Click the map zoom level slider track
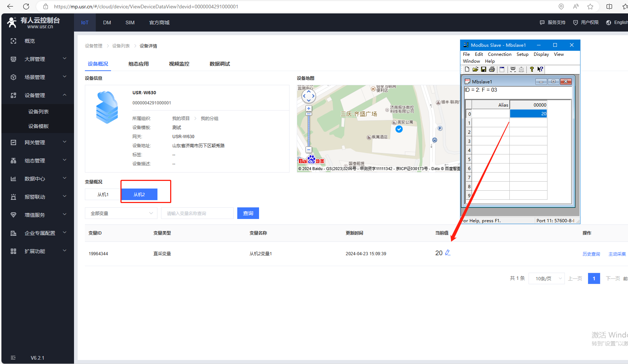628x364 pixels. pos(309,131)
